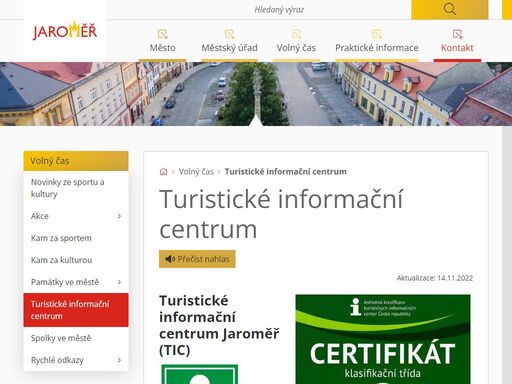
Task: Click the icon above Městský úřad
Action: pyautogui.click(x=230, y=34)
